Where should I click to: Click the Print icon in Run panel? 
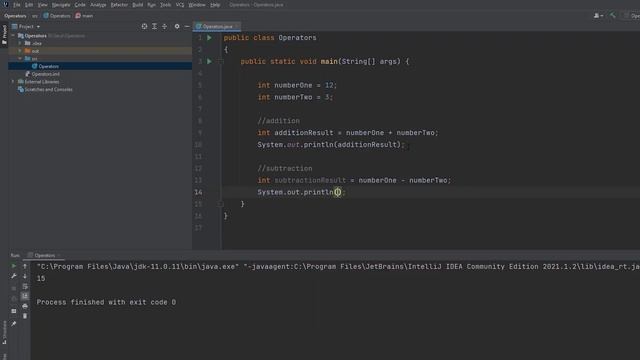[25, 306]
